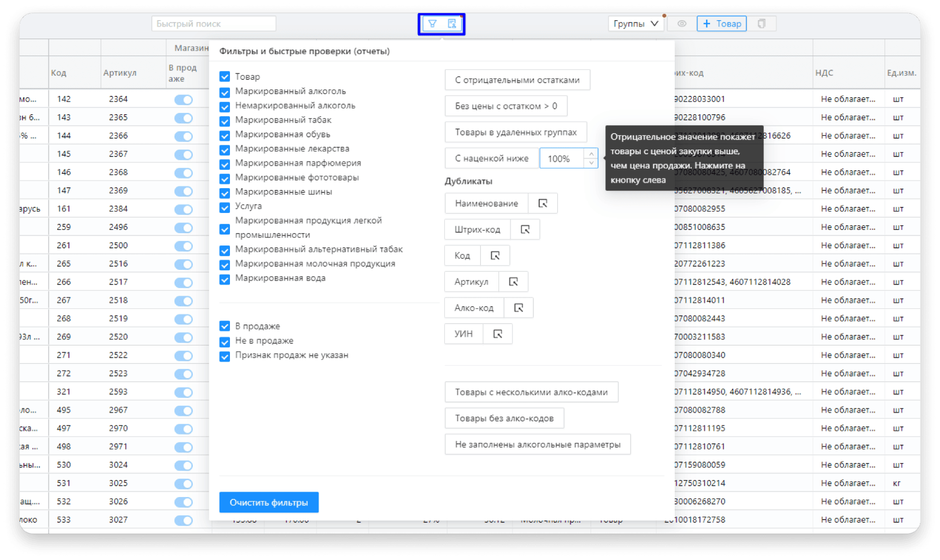The width and height of the screenshot is (940, 560).
Task: Uncheck Маркированная парфюмерия checkbox
Action: pos(225,164)
